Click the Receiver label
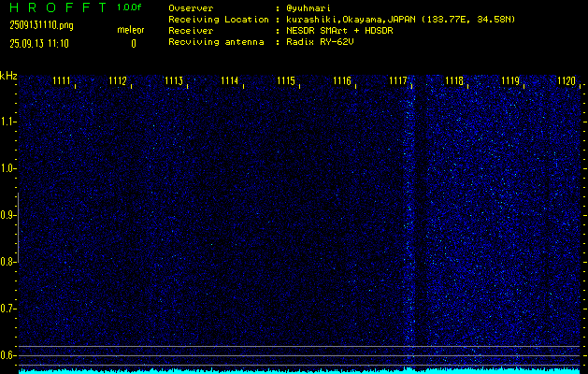588x374 pixels. (x=191, y=30)
